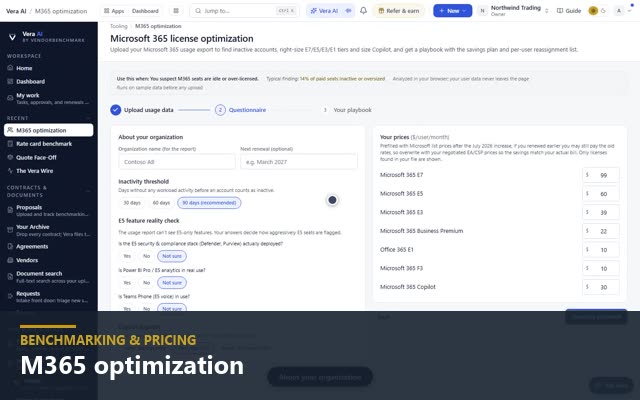The image size is (640, 400).
Task: Choose Not sure for Defender, Purview question
Action: pyautogui.click(x=172, y=256)
